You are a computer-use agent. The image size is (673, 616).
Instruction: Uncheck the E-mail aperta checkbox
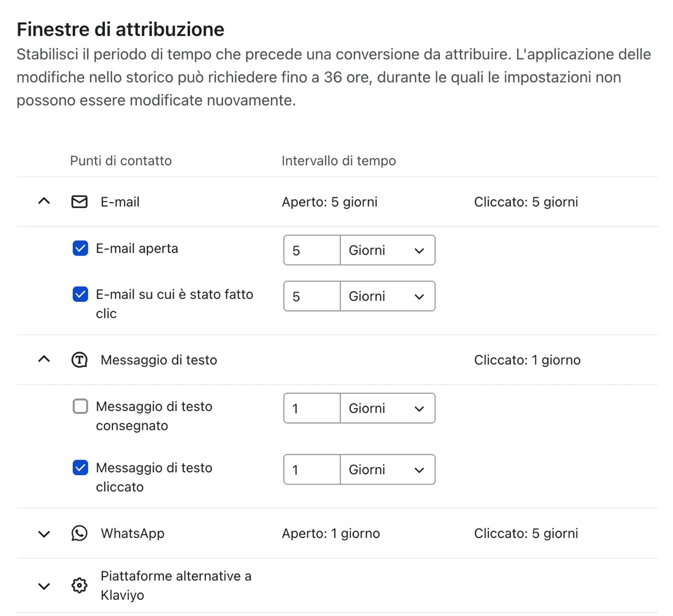[80, 248]
